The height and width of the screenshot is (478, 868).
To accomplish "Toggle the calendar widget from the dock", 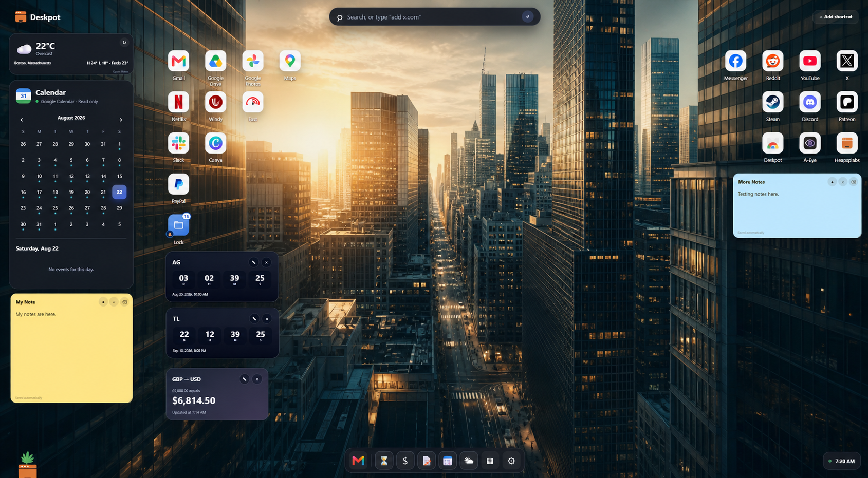I will (448, 461).
